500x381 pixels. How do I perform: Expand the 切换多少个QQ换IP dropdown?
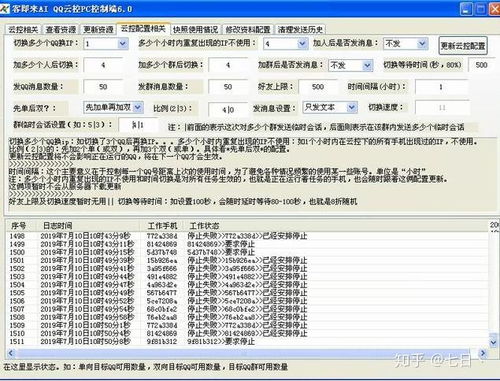pyautogui.click(x=122, y=43)
